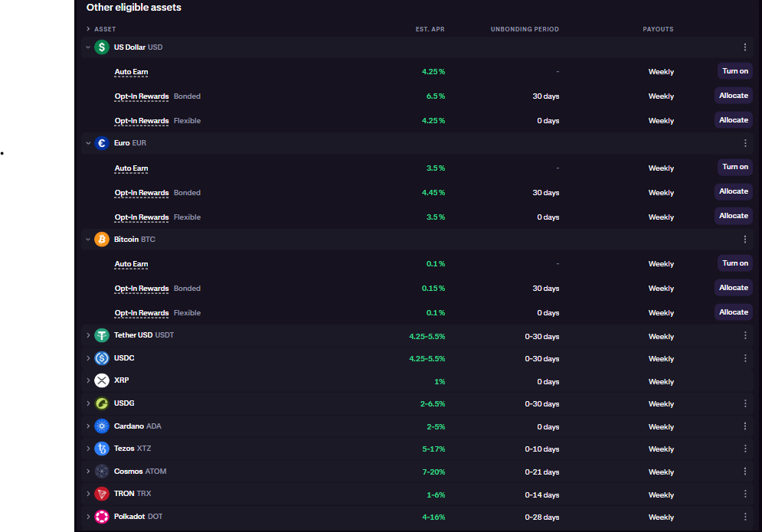
Task: Click the Polkadot DOT asset icon
Action: (102, 517)
